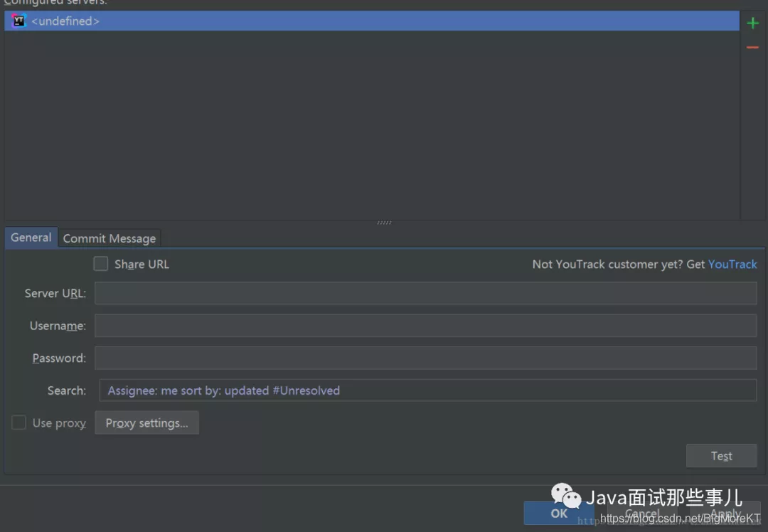Click into the Username field

tap(426, 326)
